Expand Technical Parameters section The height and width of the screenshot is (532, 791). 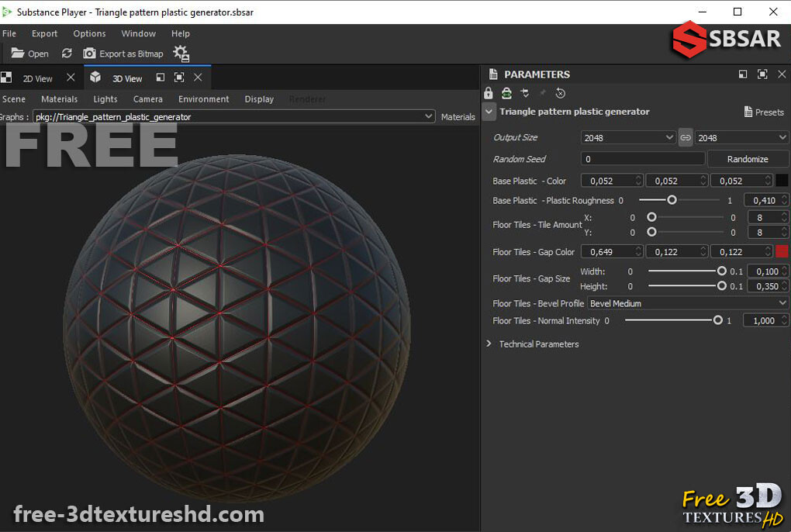click(489, 344)
